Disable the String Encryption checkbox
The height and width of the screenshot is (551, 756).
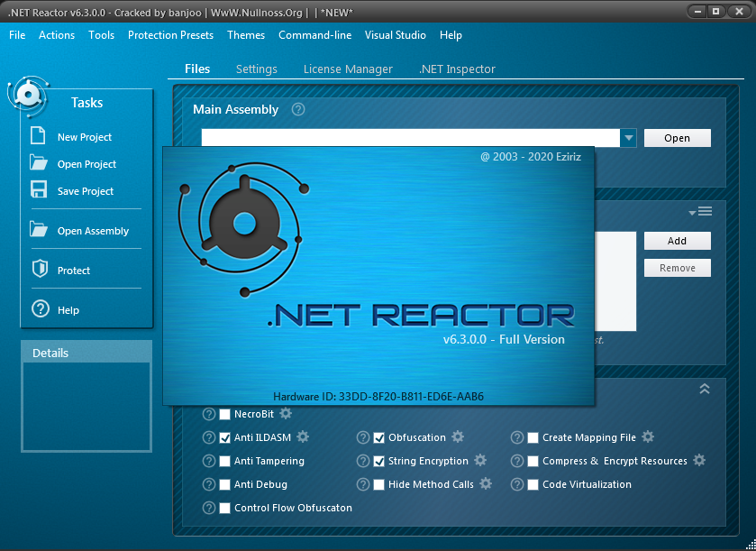379,461
